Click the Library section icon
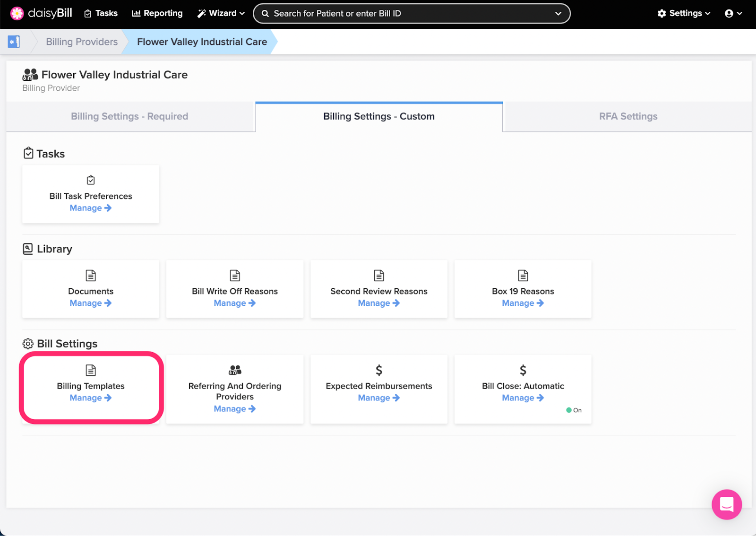Image resolution: width=756 pixels, height=536 pixels. (x=28, y=249)
